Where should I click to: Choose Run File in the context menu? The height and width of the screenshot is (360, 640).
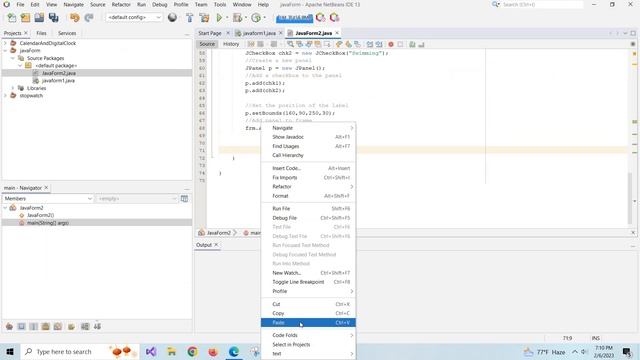308,209
